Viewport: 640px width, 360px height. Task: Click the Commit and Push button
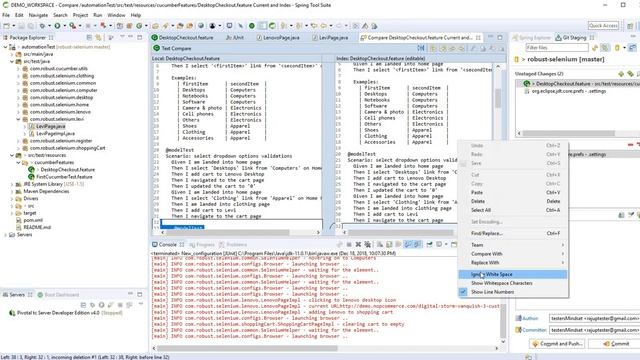pyautogui.click(x=557, y=344)
